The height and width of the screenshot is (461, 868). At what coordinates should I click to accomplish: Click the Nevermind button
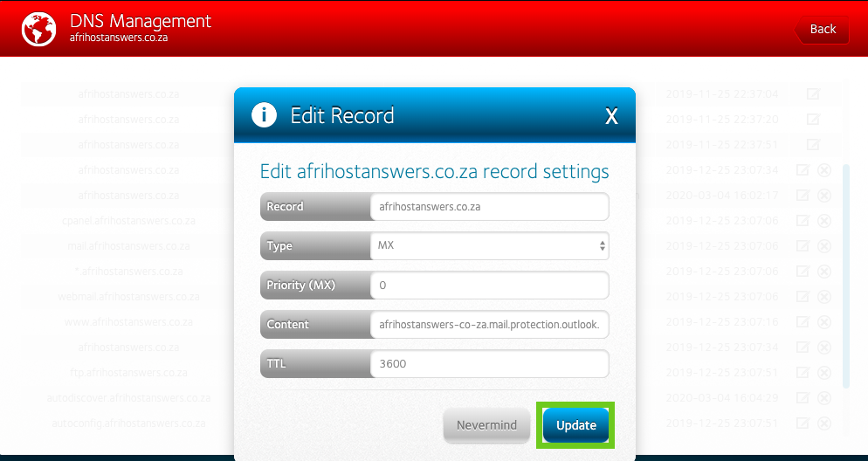pos(486,425)
